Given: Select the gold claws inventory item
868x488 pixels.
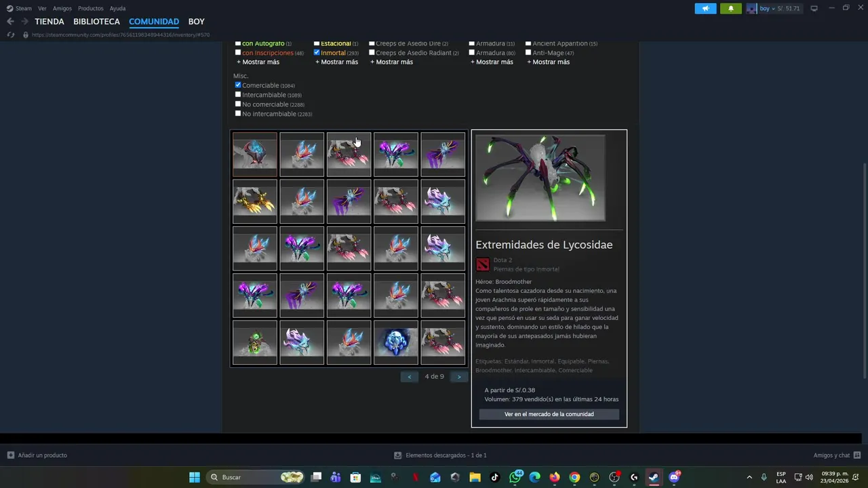Looking at the screenshot, I should coord(255,201).
